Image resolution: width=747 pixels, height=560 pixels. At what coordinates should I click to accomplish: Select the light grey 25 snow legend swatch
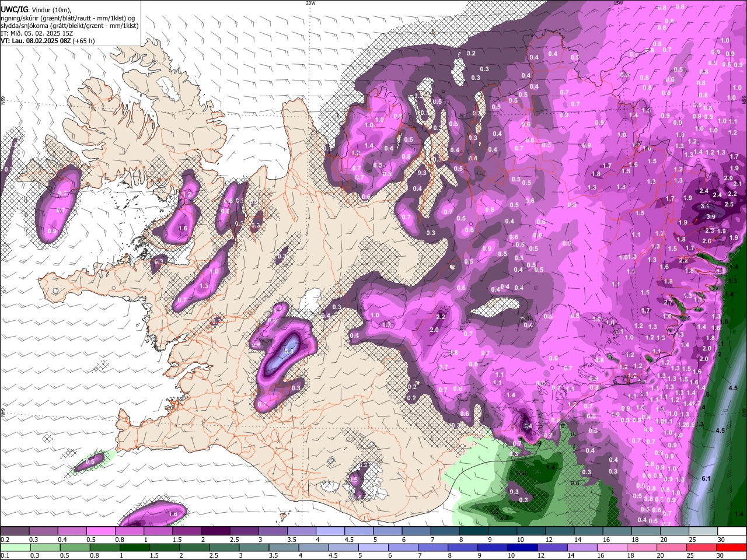(703, 531)
